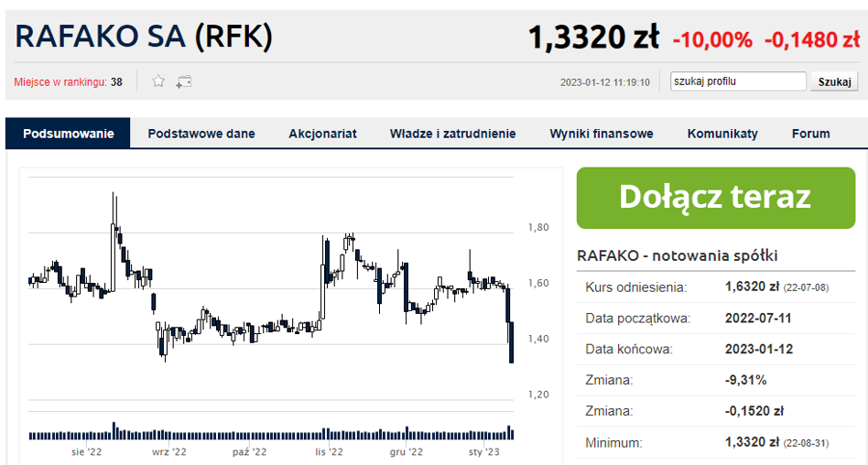This screenshot has height=465, width=868.
Task: Click the Zmiana value -9,31%
Action: pyautogui.click(x=745, y=380)
